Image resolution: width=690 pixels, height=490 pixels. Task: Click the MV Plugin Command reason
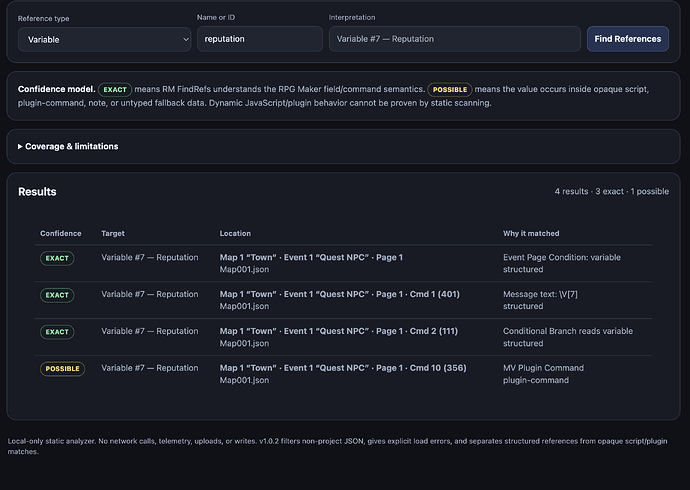tap(543, 368)
